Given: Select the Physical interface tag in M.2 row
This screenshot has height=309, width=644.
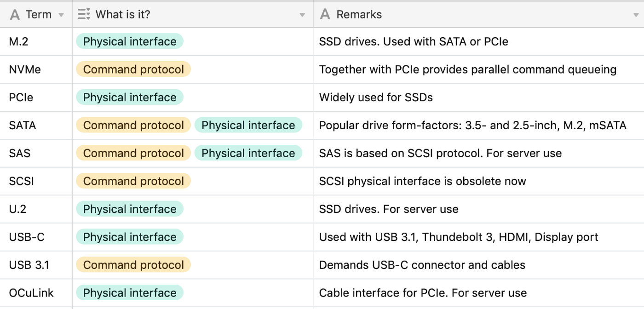Looking at the screenshot, I should tap(130, 42).
